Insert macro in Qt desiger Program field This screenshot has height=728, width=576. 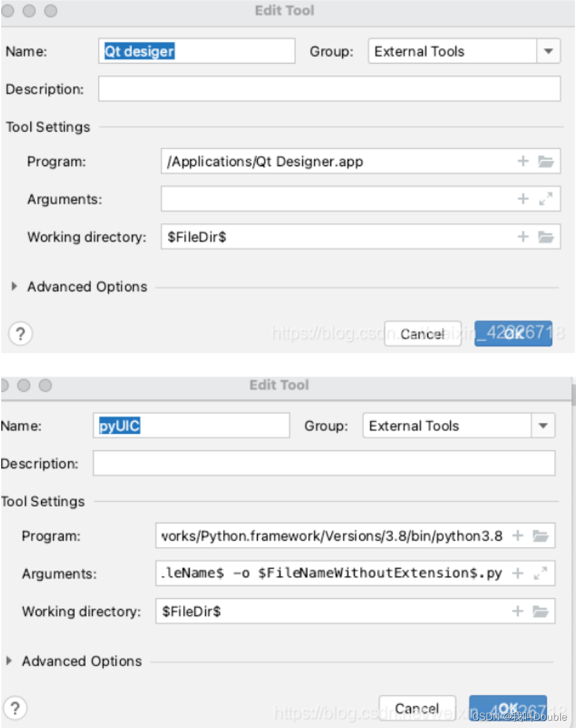pos(523,162)
